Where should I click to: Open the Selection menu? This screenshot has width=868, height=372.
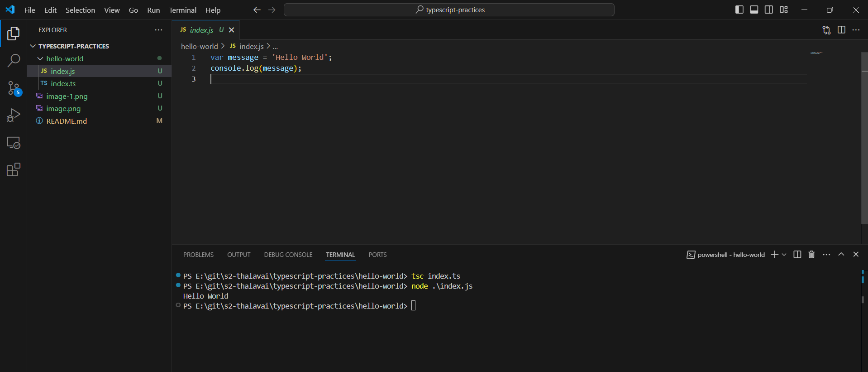[x=80, y=10]
